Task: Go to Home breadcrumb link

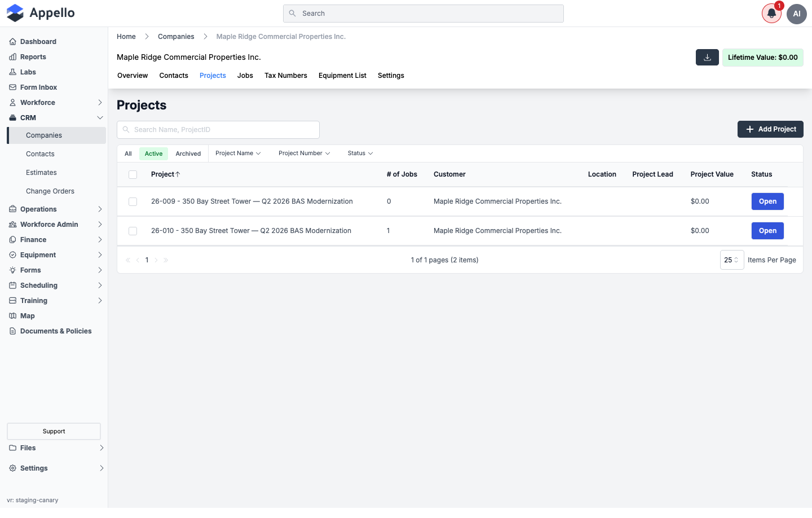Action: click(126, 37)
